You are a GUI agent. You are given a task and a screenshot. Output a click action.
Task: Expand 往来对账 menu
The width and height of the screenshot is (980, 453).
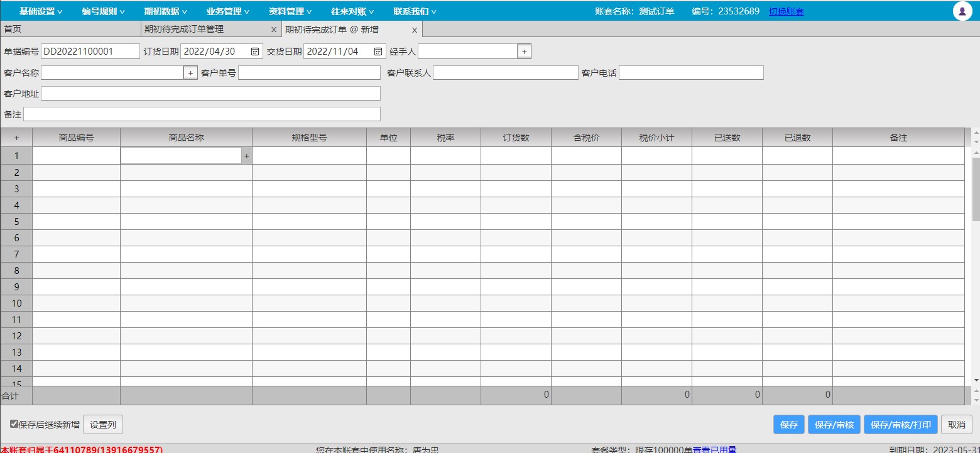pos(352,11)
